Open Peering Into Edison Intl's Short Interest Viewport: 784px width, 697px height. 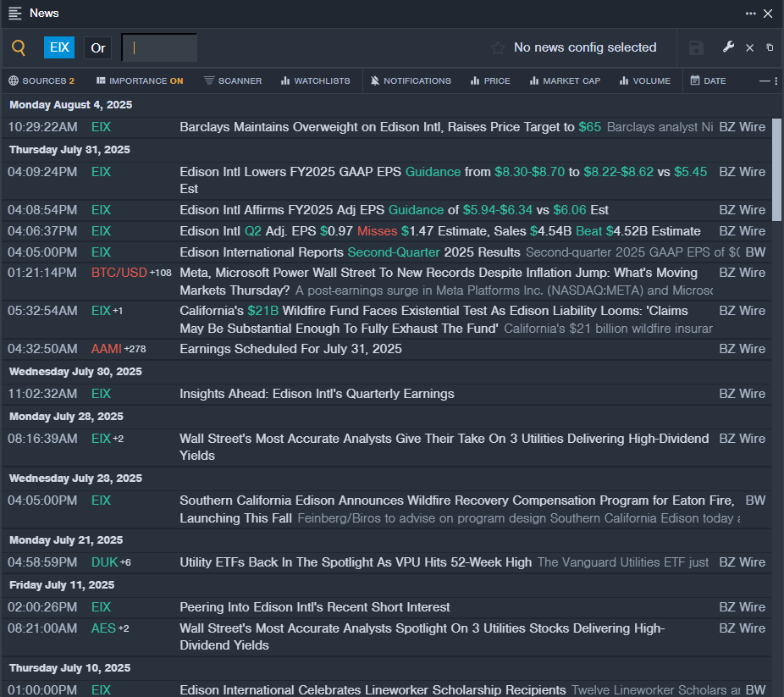[315, 607]
